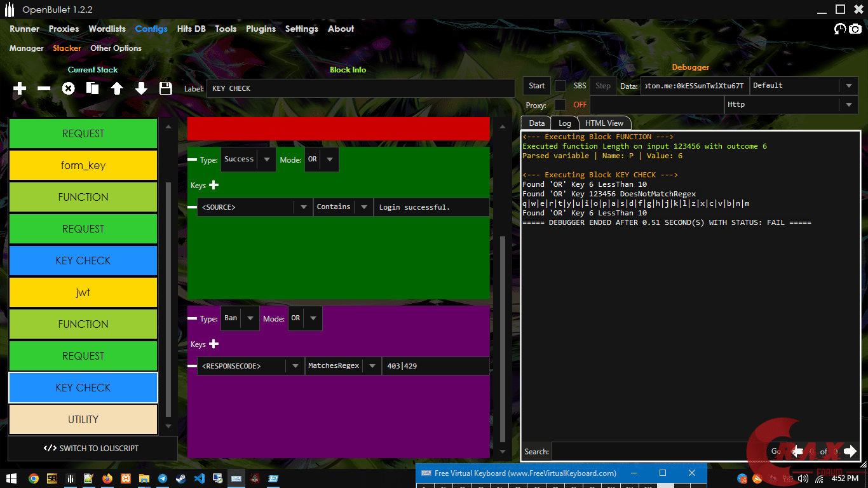This screenshot has width=868, height=488.
Task: Take a screenshot with the camera icon
Action: (x=855, y=29)
